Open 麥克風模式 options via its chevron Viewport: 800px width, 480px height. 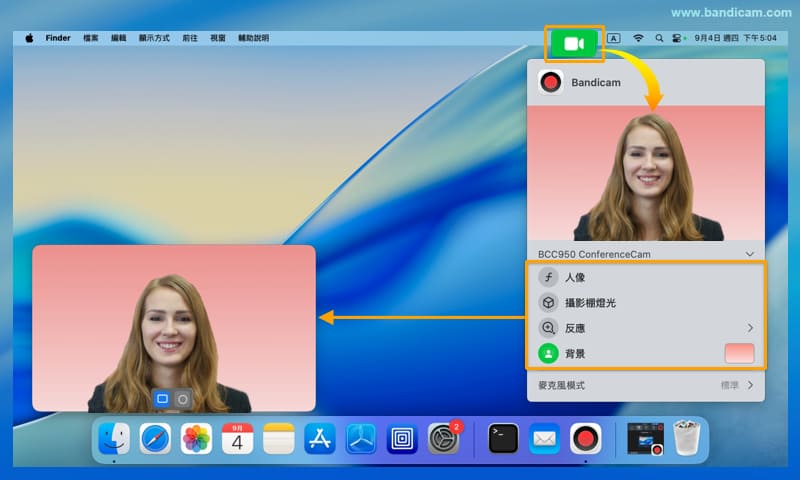[x=751, y=385]
